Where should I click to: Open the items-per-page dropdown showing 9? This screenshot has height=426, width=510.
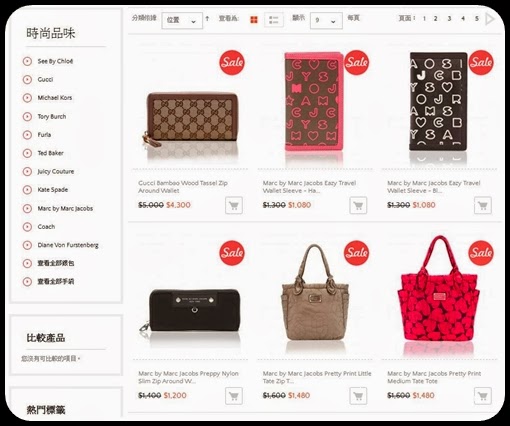pyautogui.click(x=326, y=21)
